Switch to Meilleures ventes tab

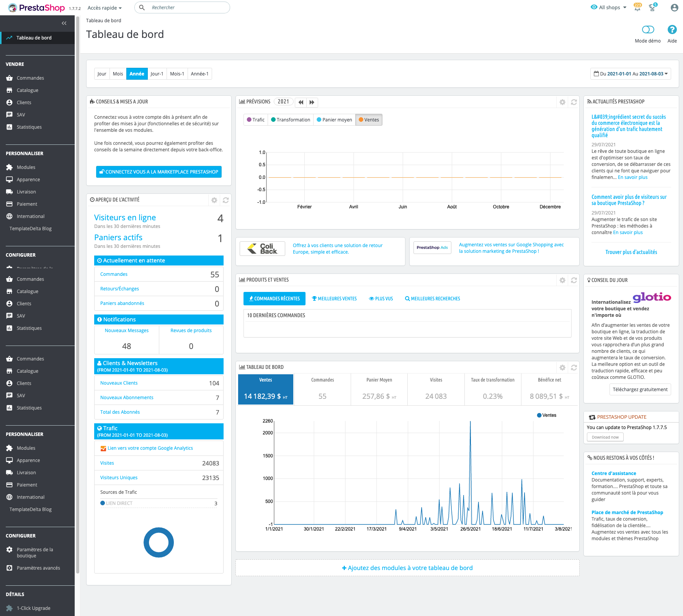click(334, 299)
